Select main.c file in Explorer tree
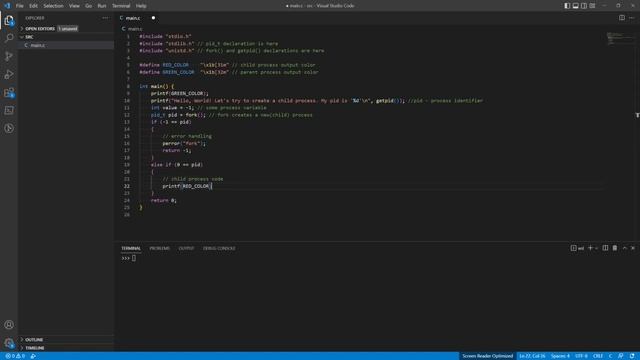The image size is (640, 360). 66,45
